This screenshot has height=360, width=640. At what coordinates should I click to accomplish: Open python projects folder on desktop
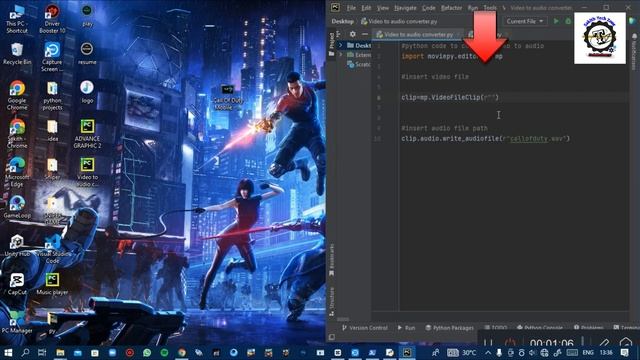pyautogui.click(x=52, y=95)
